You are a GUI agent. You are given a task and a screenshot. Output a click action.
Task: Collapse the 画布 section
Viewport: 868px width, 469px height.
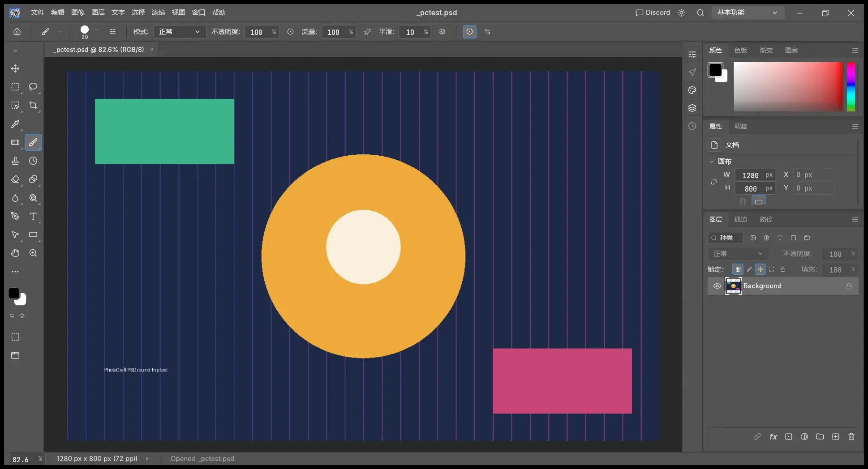(x=712, y=162)
